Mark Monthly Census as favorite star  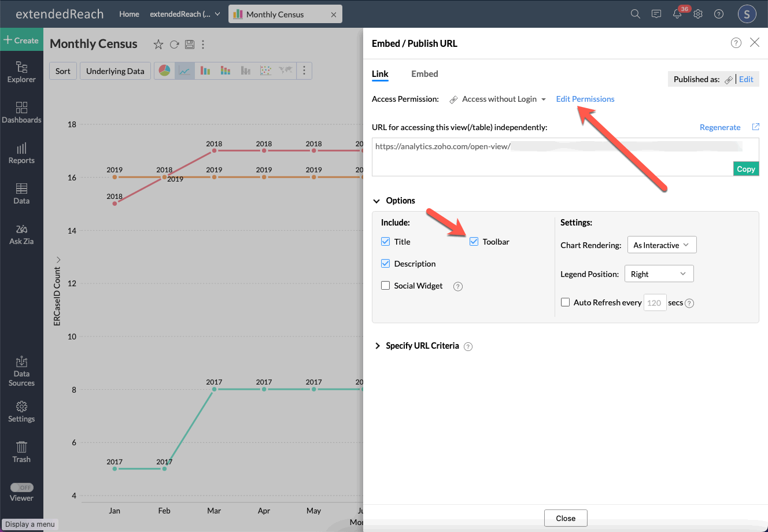click(x=158, y=45)
